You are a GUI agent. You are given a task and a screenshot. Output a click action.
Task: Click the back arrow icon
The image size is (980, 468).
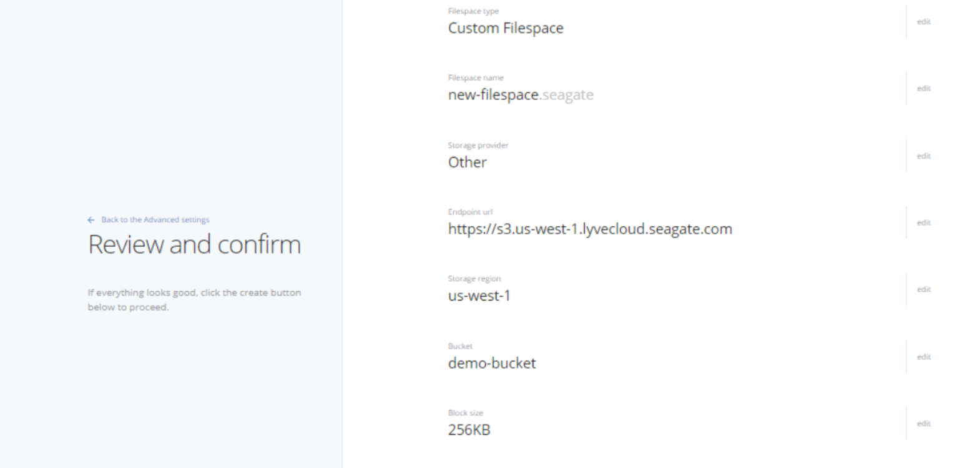[91, 220]
